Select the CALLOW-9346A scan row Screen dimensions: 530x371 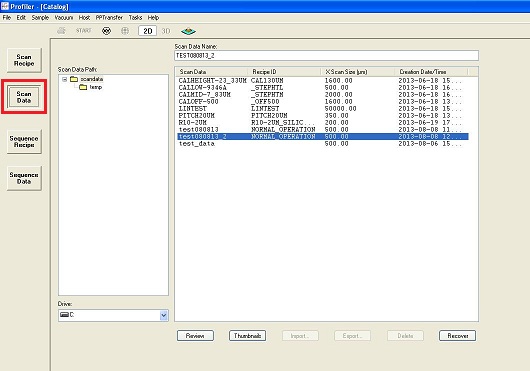tap(323, 88)
